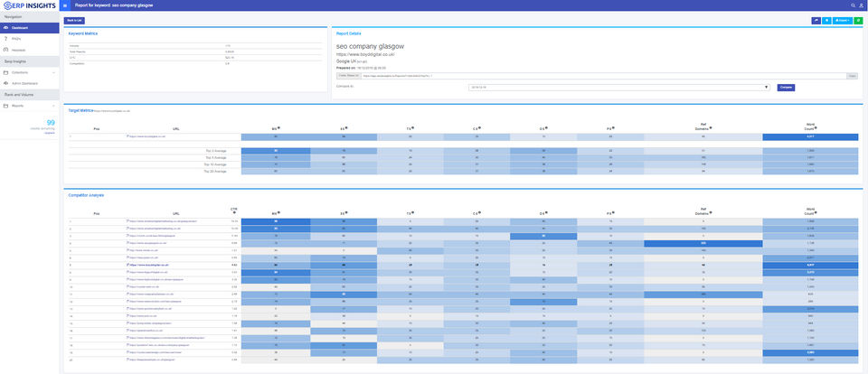Click the info icon beside Target Metrics CS header
The height and width of the screenshot is (374, 868).
tap(480, 127)
